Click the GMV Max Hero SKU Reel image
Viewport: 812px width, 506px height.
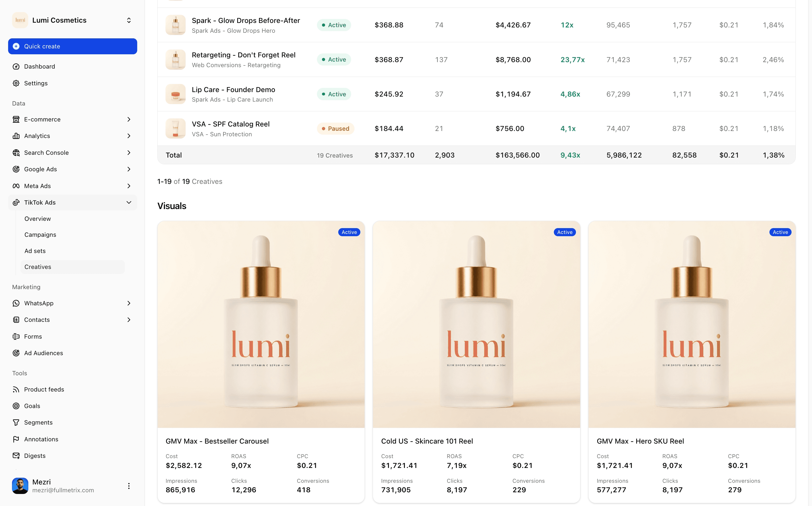pyautogui.click(x=692, y=324)
